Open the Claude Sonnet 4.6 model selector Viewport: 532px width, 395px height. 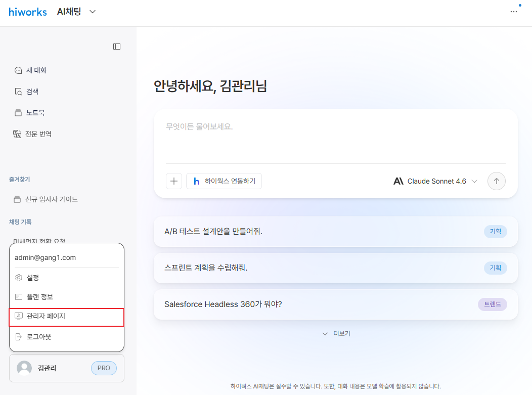(435, 181)
